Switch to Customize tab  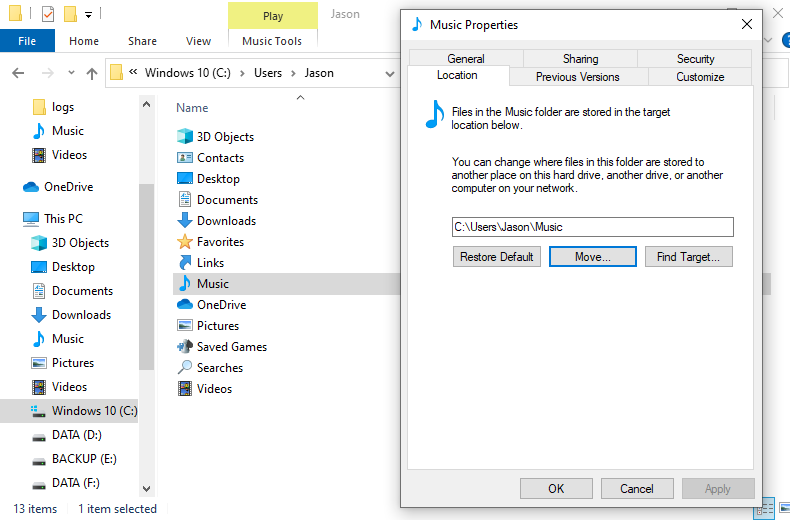pyautogui.click(x=700, y=77)
